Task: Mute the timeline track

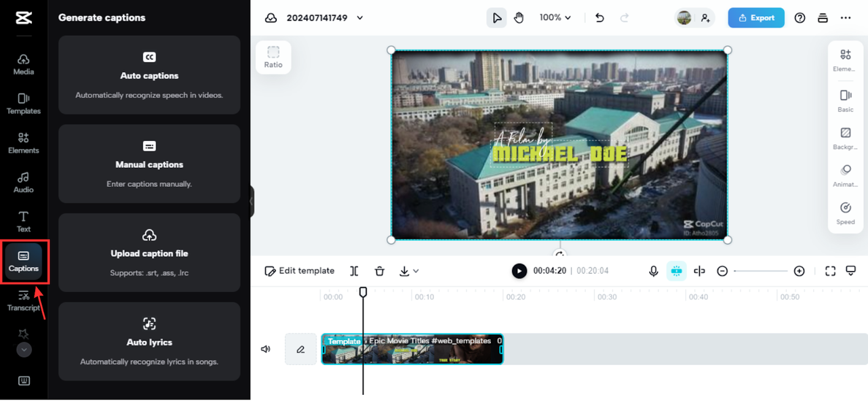Action: 266,349
